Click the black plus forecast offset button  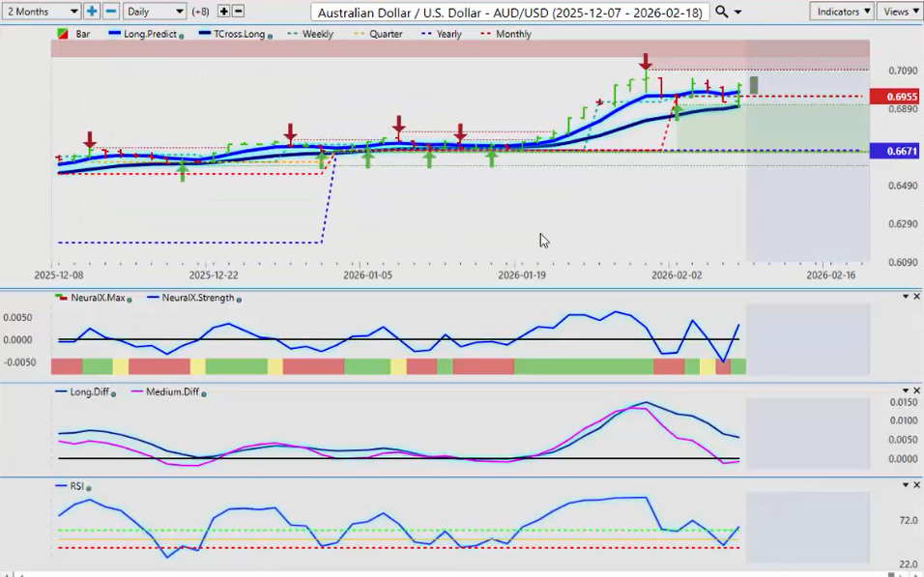coord(223,12)
